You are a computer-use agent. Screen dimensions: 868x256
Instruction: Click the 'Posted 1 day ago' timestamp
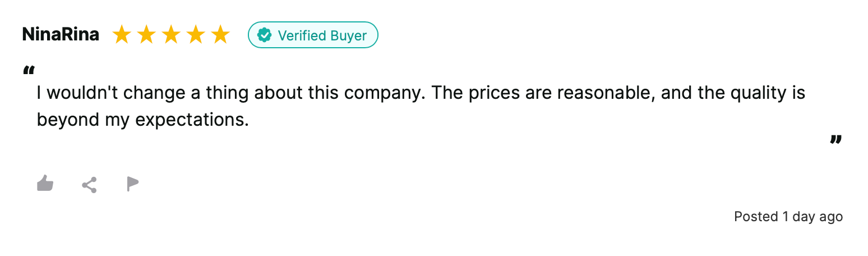pyautogui.click(x=788, y=217)
